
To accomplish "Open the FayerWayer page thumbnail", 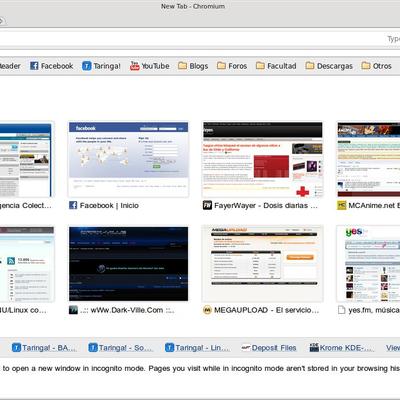I will (x=263, y=159).
